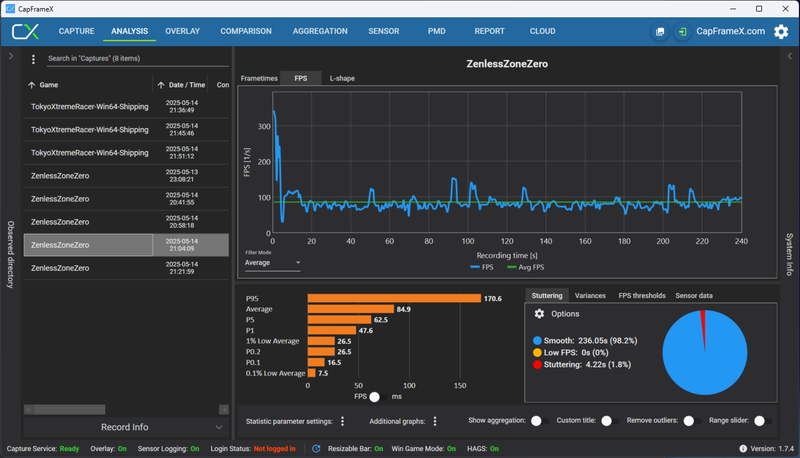Expand the Record Info panel
The height and width of the screenshot is (458, 800).
click(x=218, y=427)
